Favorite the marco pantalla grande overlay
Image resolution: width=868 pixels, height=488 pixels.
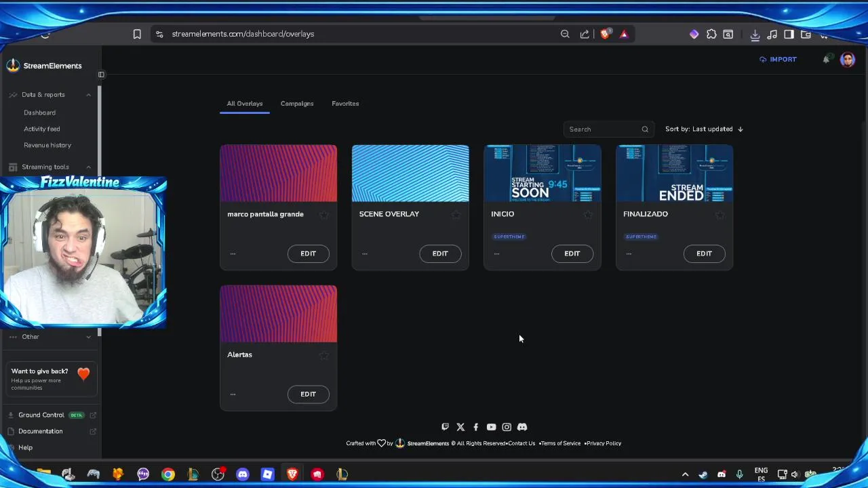coord(324,215)
